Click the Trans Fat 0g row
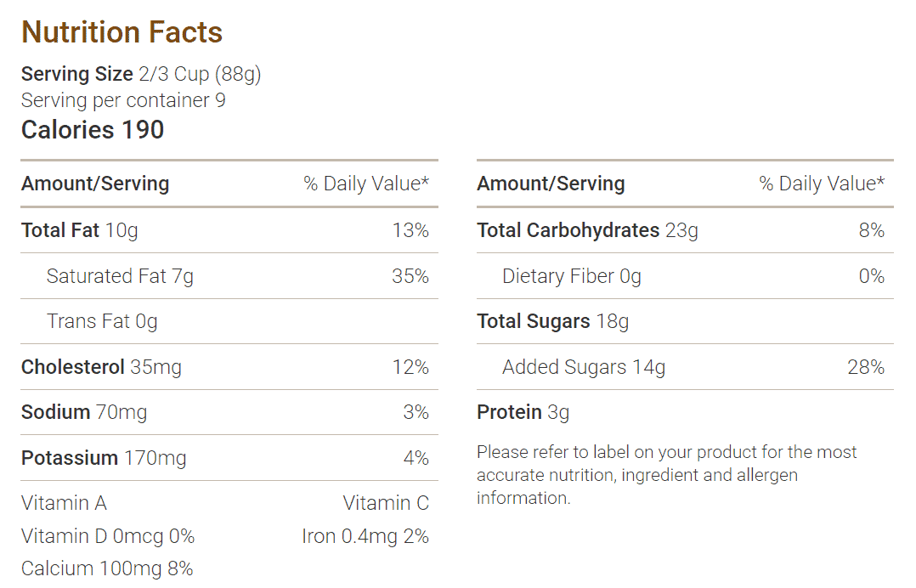This screenshot has height=588, width=916. click(229, 321)
